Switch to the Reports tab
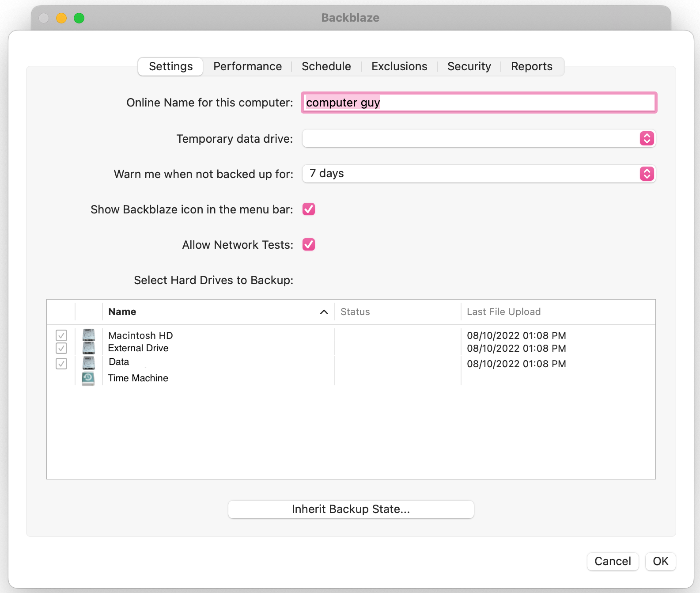700x593 pixels. 532,67
